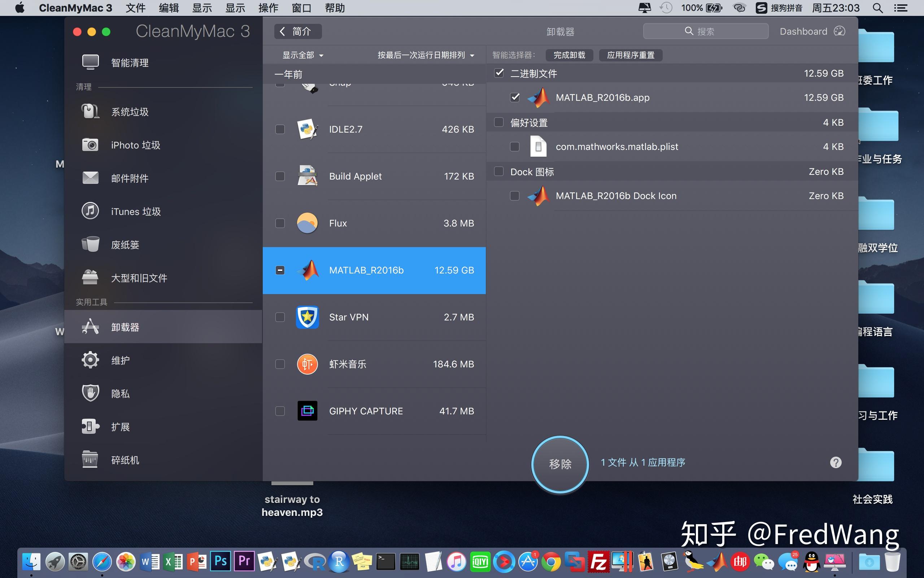924x578 pixels.
Task: Check the Star VPN checkbox
Action: tap(280, 317)
